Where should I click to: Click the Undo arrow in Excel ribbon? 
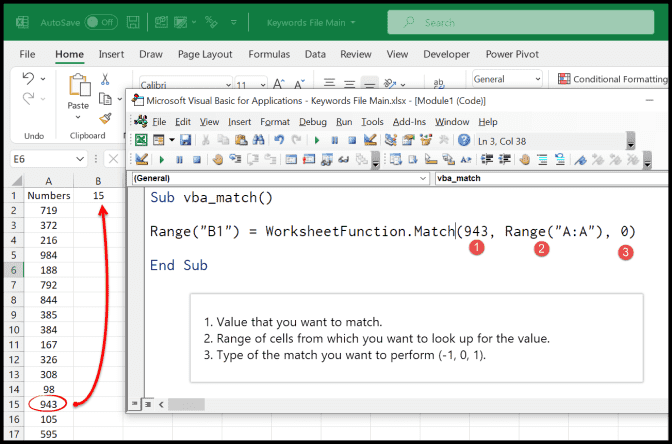tap(29, 80)
